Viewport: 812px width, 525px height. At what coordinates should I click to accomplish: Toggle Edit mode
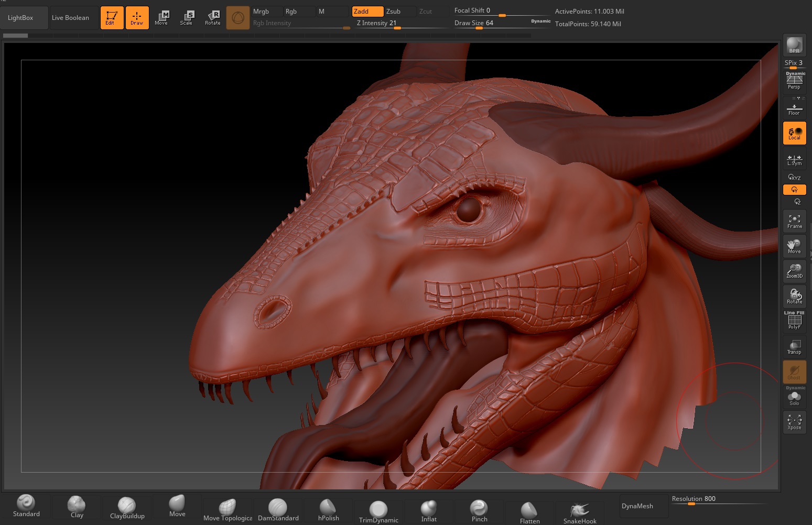[112, 18]
